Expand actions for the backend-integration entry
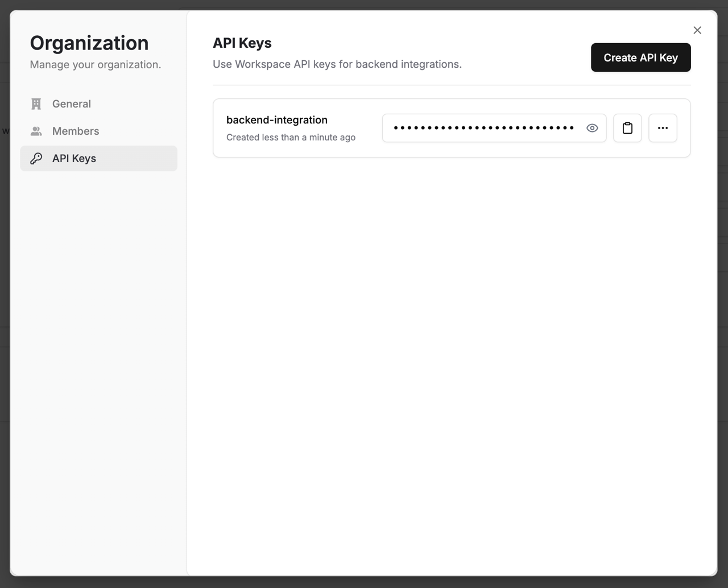This screenshot has height=588, width=728. [x=663, y=128]
